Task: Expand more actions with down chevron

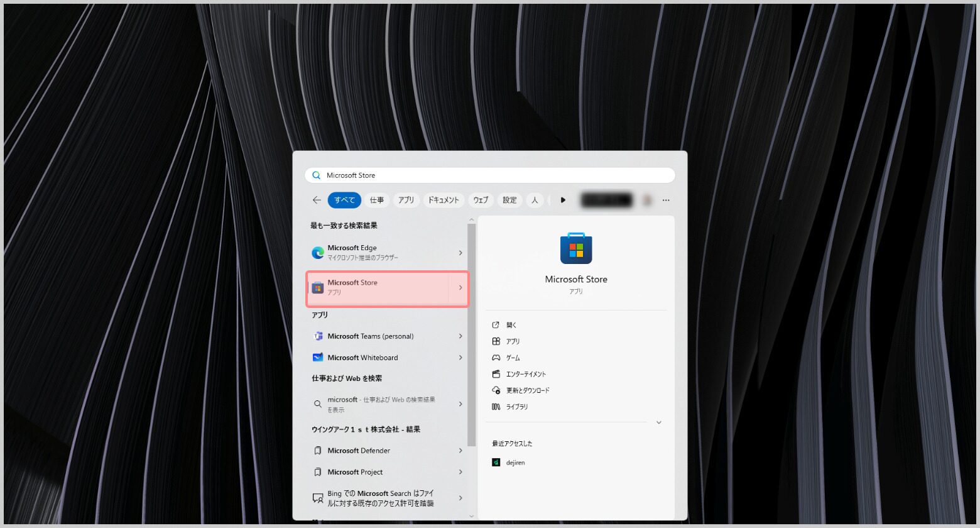Action: point(658,422)
